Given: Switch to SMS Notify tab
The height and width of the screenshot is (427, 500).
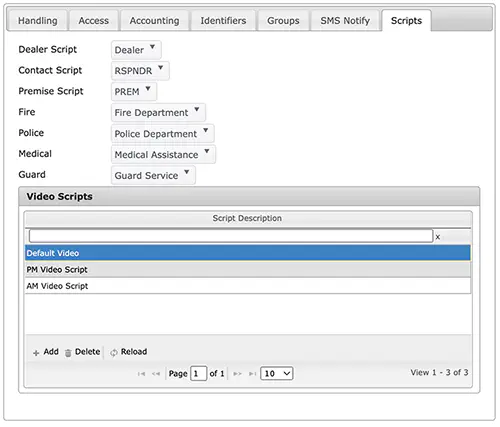Looking at the screenshot, I should [345, 21].
